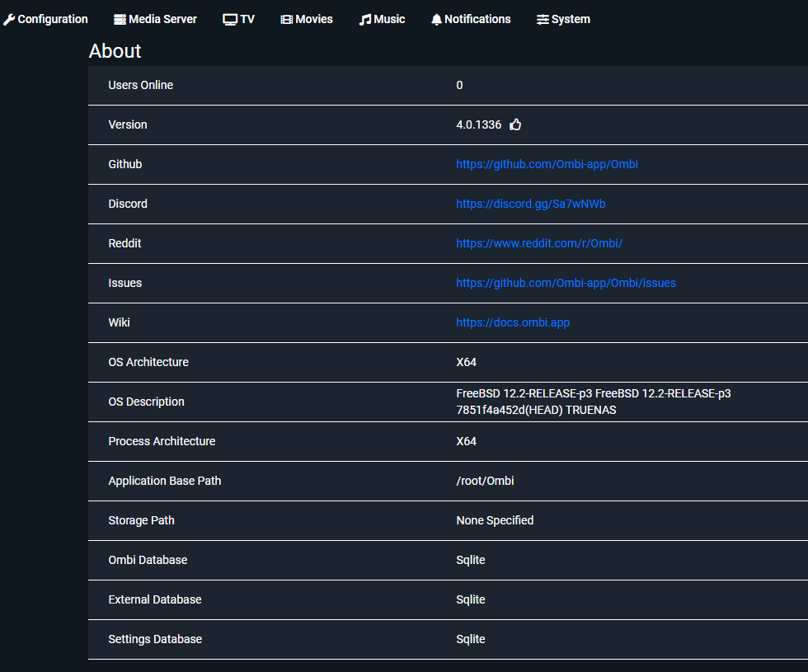The width and height of the screenshot is (808, 672).
Task: Click the sliders icon beside System
Action: 543,20
